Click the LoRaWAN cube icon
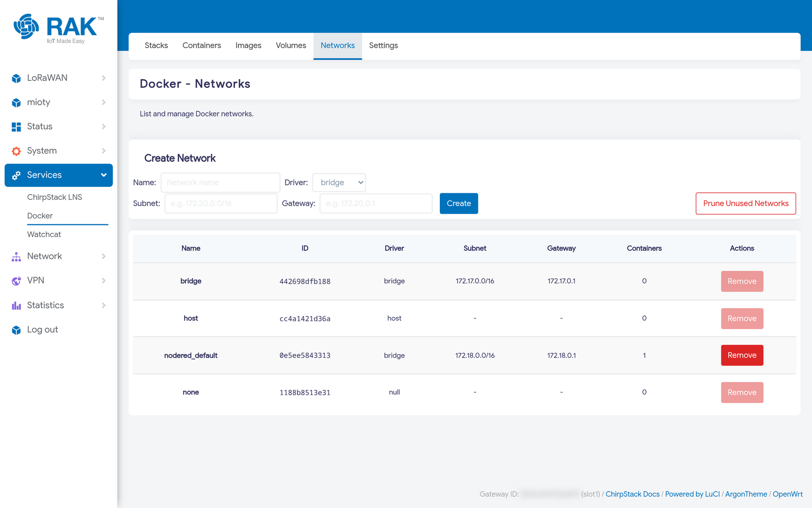This screenshot has height=508, width=812. 16,78
